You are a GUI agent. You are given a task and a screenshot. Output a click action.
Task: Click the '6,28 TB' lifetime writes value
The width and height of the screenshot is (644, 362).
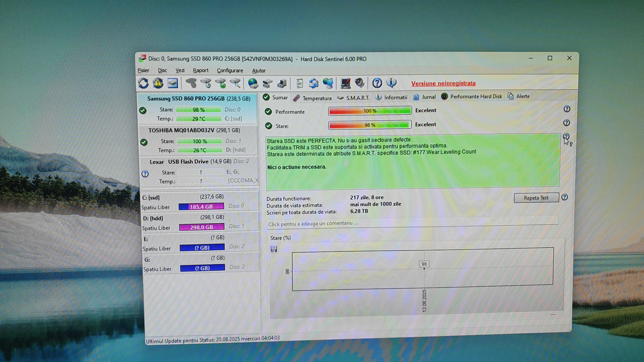359,211
